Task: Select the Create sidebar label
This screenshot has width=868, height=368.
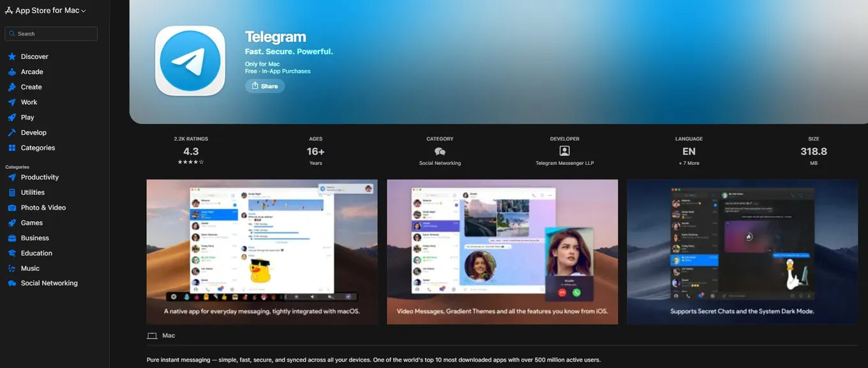Action: tap(31, 87)
